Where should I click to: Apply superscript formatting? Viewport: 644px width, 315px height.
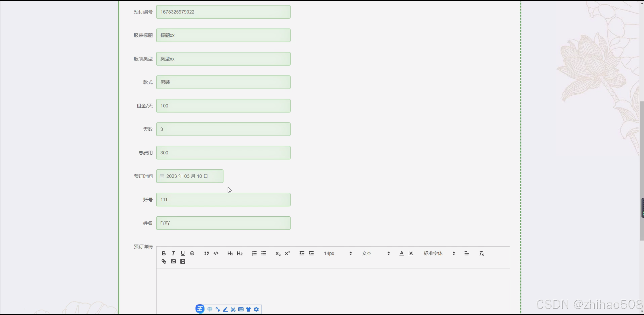coord(287,253)
